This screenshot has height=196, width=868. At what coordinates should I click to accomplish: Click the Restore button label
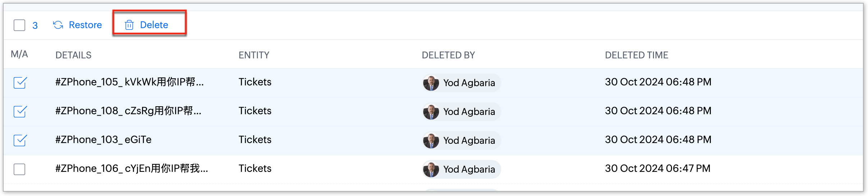coord(85,25)
